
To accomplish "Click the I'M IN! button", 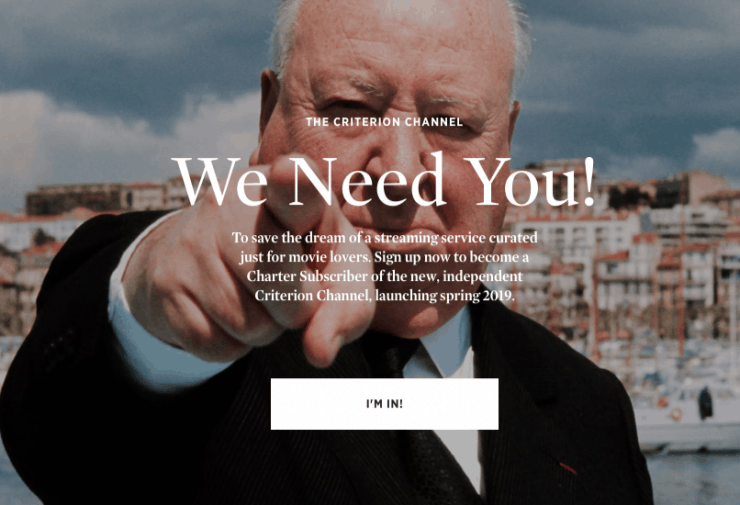I will [384, 404].
